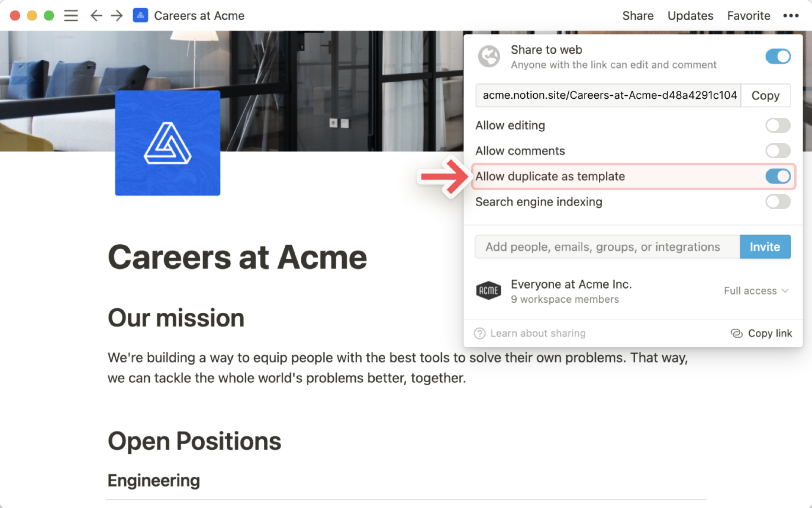Click the Copy button for the page URL
The width and height of the screenshot is (812, 508).
pos(766,95)
